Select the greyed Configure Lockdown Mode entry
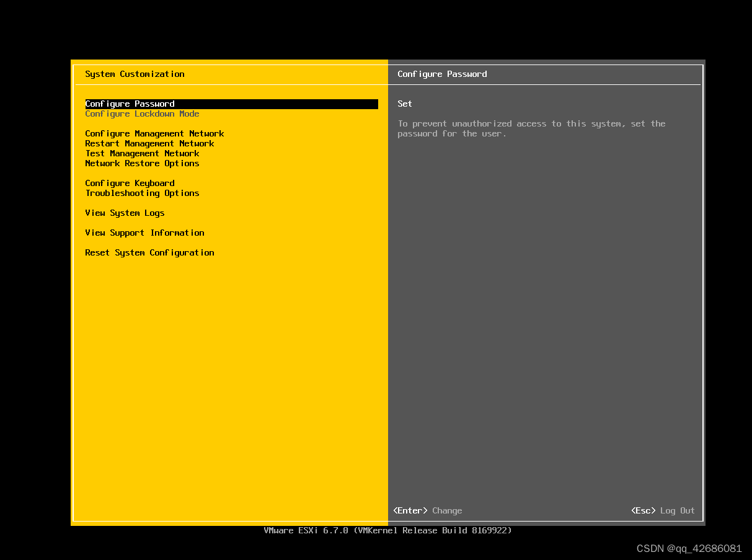 [142, 114]
